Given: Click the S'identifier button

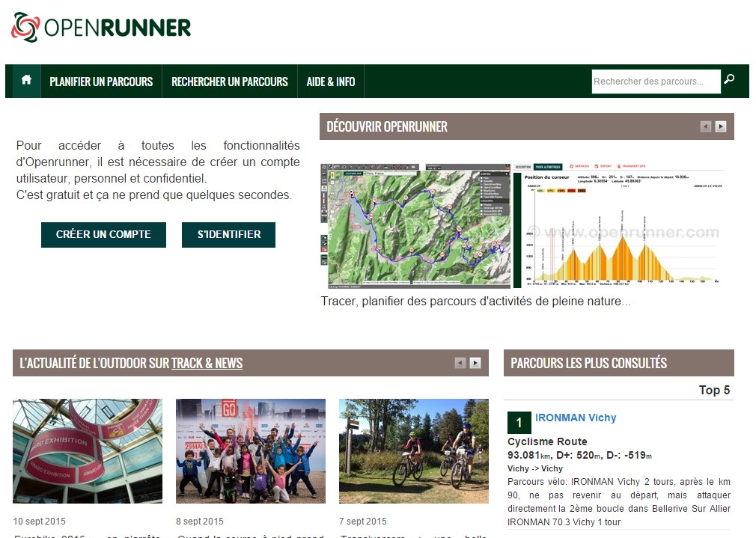Looking at the screenshot, I should tap(228, 234).
